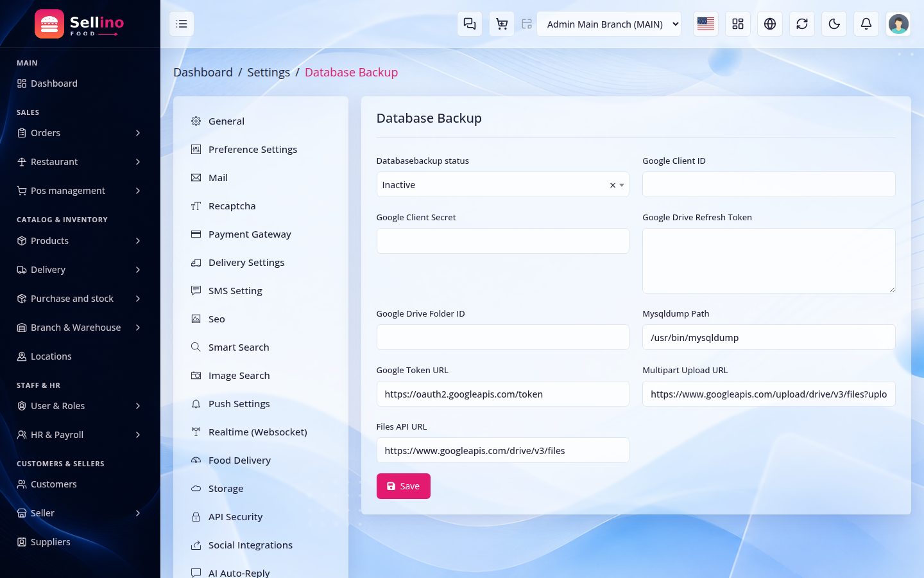924x578 pixels.
Task: Open Push Settings section
Action: pos(261,404)
